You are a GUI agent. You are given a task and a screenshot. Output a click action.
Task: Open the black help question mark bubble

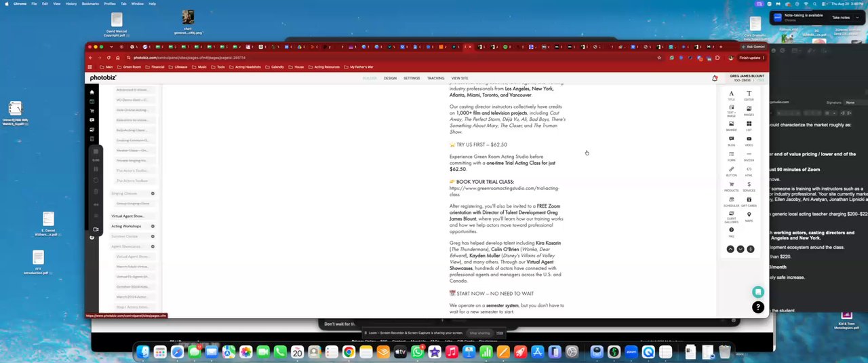click(x=758, y=307)
